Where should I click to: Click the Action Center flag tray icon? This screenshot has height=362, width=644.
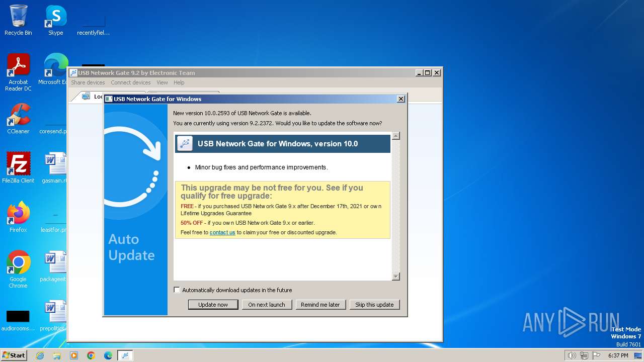(x=596, y=355)
